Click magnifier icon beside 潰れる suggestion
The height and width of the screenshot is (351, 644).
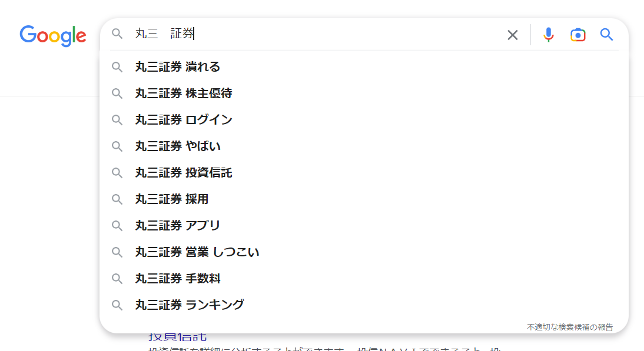tap(117, 67)
